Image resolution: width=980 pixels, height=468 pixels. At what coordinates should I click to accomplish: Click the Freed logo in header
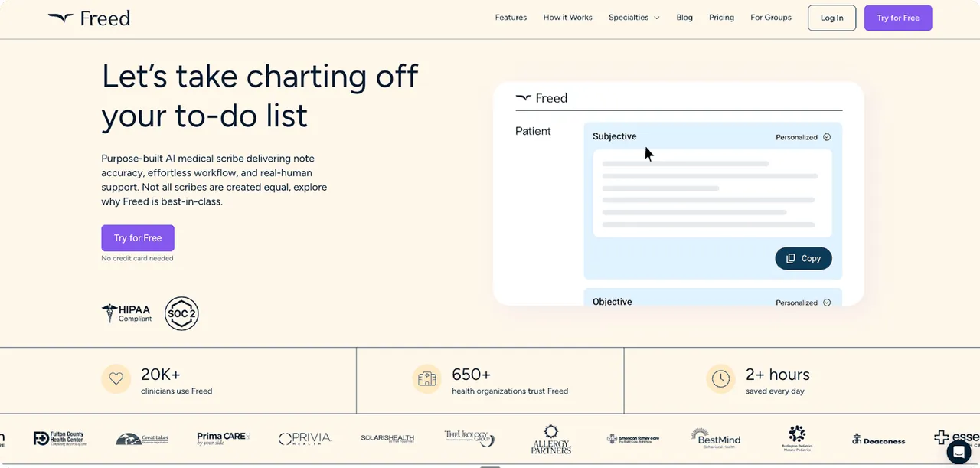tap(89, 18)
